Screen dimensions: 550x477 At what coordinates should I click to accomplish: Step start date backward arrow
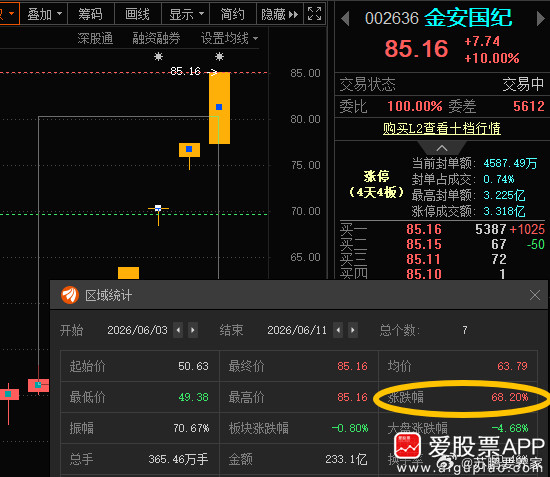(x=178, y=330)
